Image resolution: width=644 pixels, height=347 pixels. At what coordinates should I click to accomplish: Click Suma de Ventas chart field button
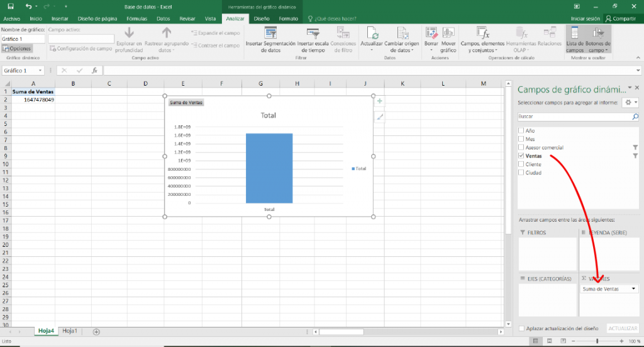coord(186,103)
